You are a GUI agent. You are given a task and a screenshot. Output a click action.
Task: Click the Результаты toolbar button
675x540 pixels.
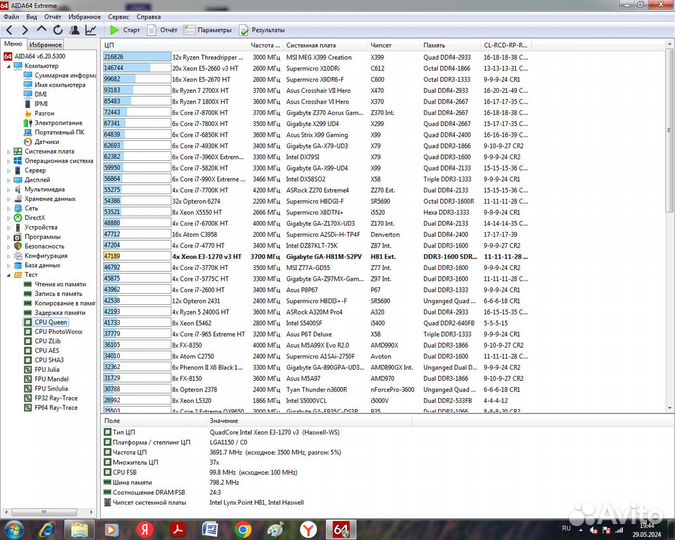(262, 31)
